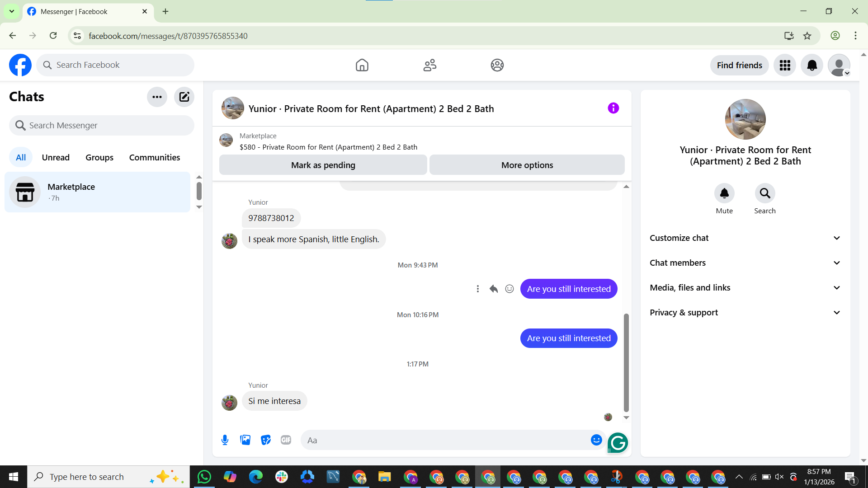
Task: Expand the Media, files and links section
Action: click(745, 288)
